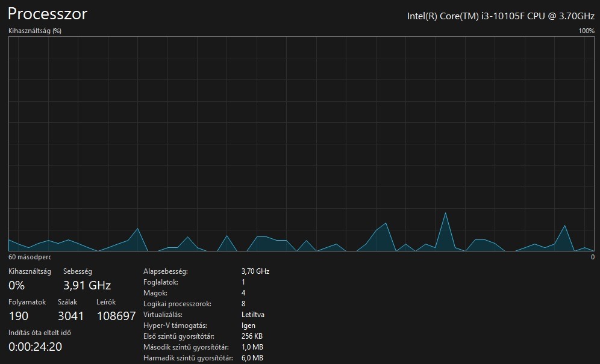Click the Processzor heading
Image resolution: width=600 pixels, height=364 pixels.
pyautogui.click(x=48, y=14)
